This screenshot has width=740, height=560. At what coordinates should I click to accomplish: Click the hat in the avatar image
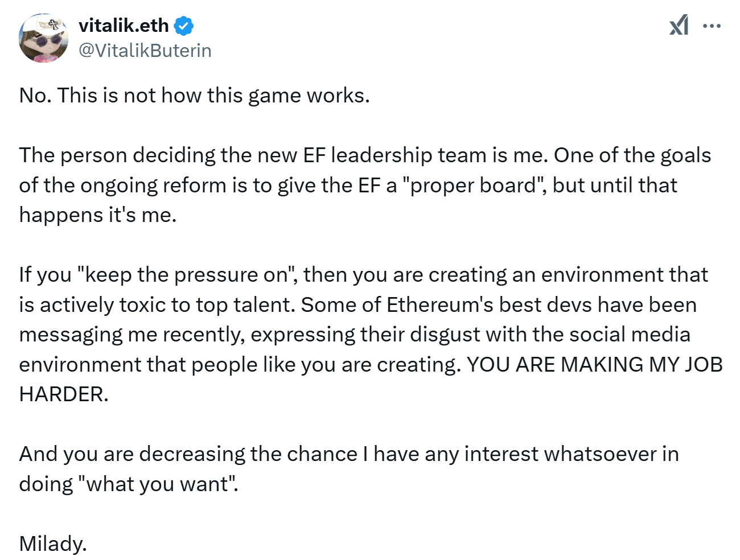(x=47, y=26)
